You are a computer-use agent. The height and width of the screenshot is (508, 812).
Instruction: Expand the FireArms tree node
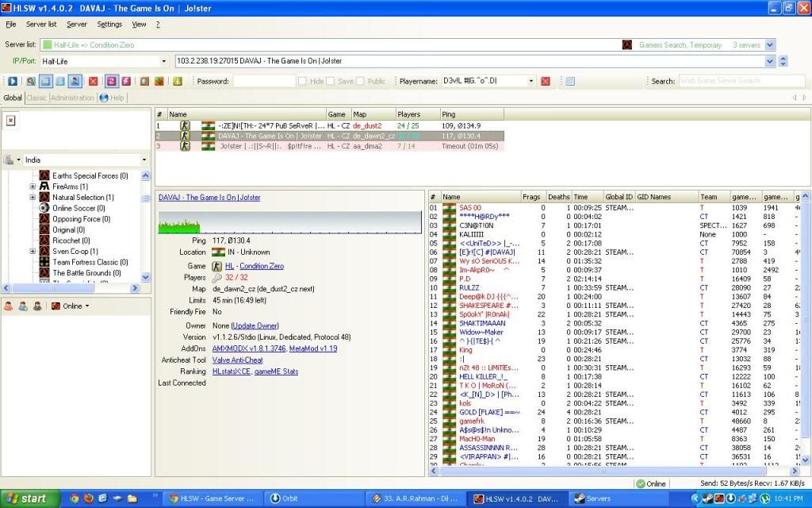point(33,186)
